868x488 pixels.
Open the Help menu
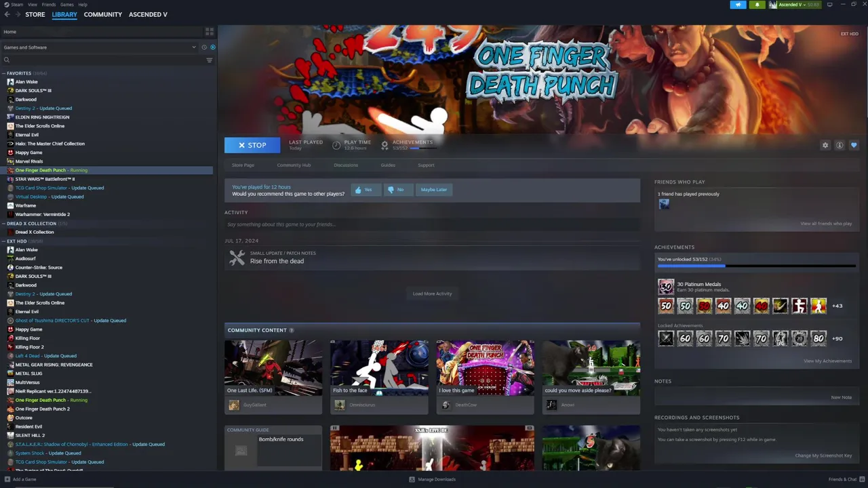click(83, 5)
